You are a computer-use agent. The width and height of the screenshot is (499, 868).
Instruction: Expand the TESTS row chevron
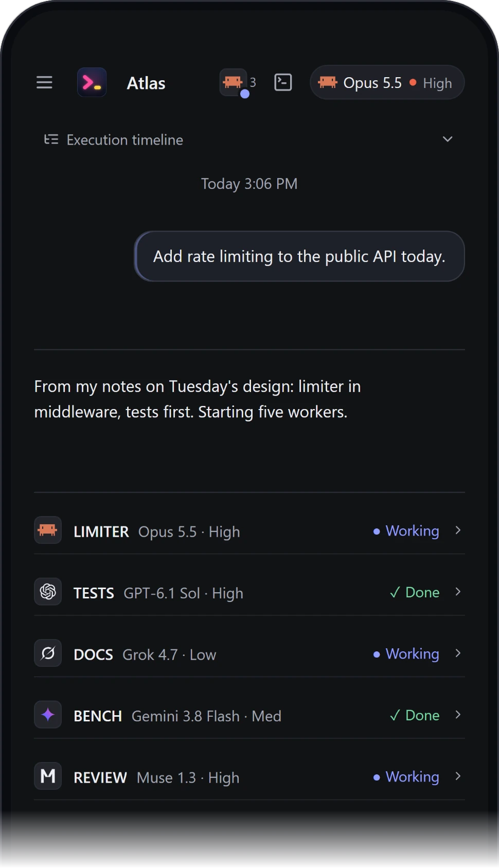click(458, 592)
